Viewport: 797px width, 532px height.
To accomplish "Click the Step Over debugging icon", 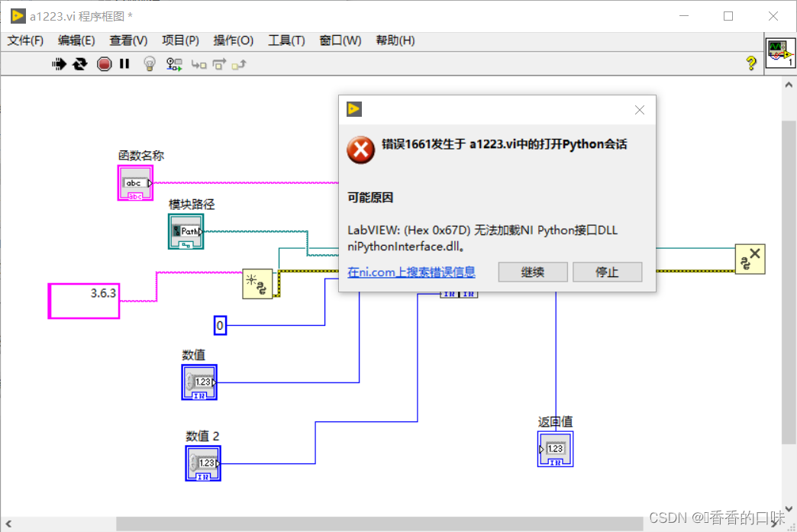I will pyautogui.click(x=220, y=64).
